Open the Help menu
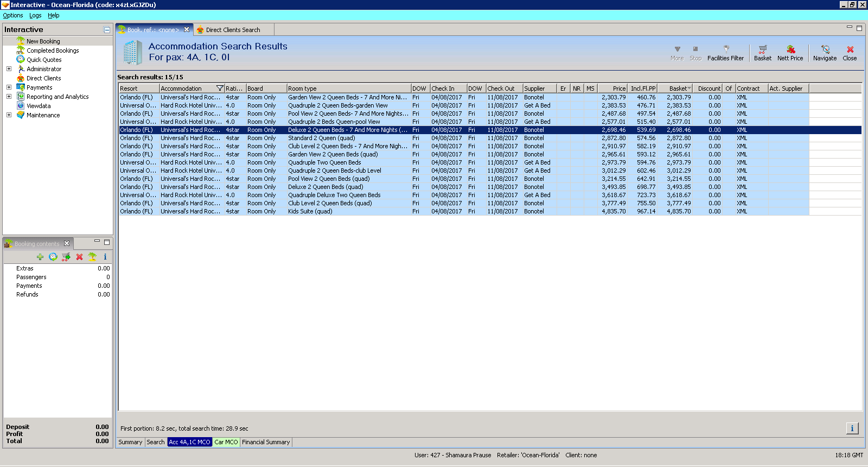 coord(53,15)
